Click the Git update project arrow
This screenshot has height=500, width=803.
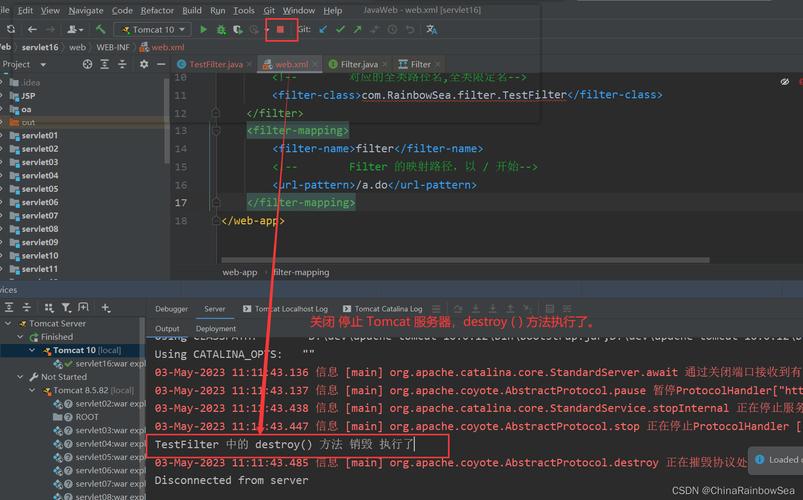(x=323, y=29)
